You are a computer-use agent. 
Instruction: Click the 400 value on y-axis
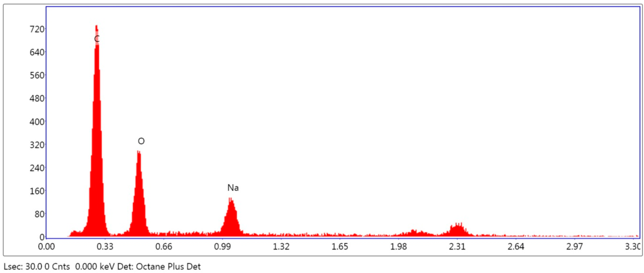click(37, 122)
